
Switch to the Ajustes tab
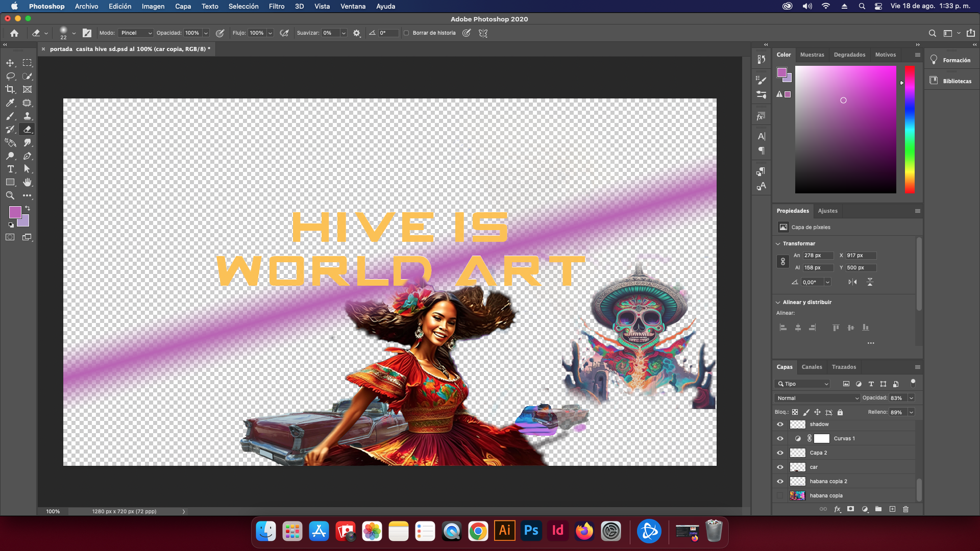click(827, 211)
